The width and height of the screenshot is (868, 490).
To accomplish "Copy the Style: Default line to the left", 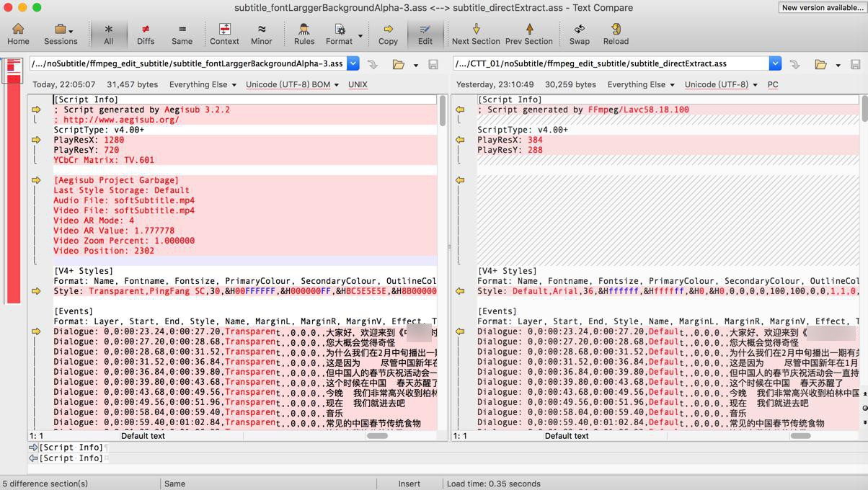I will [460, 291].
